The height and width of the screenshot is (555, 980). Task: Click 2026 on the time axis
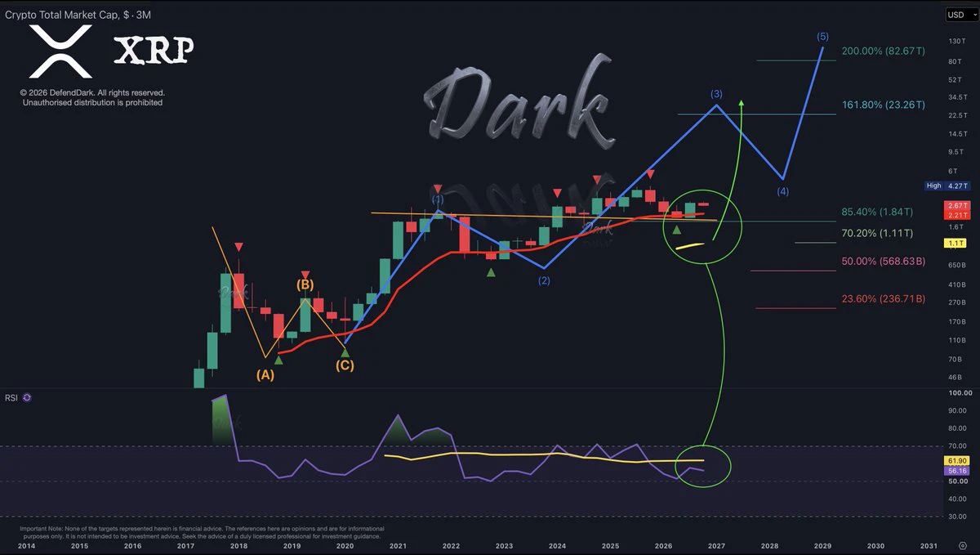[663, 545]
